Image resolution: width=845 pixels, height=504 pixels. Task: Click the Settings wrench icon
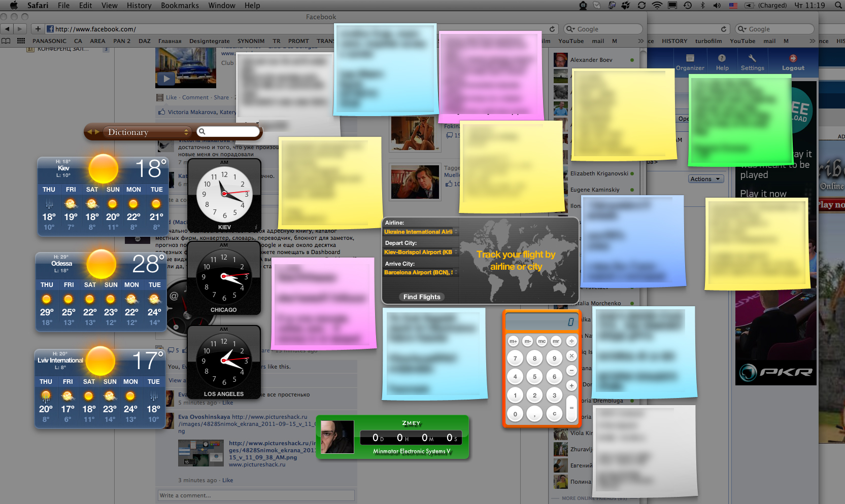(752, 58)
